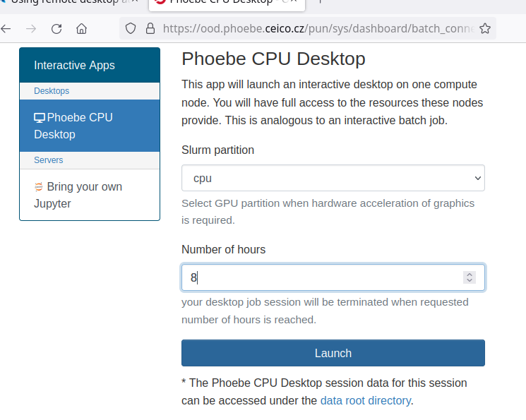526x420 pixels.
Task: Click the Phoebe CPU Desktop page heading
Action: click(x=273, y=59)
